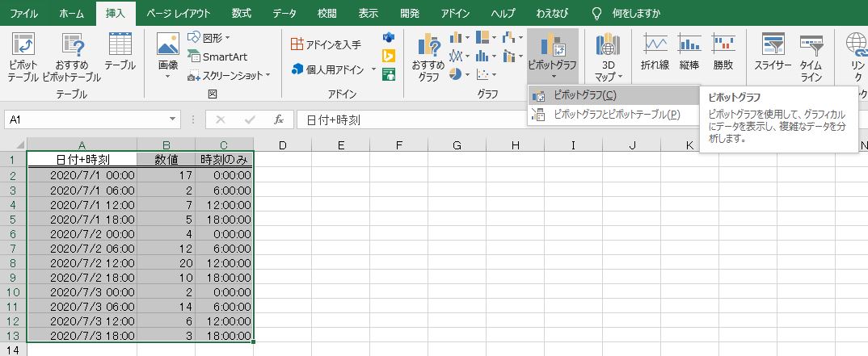Click the 3Dマップ icon
Image resolution: width=868 pixels, height=356 pixels.
pos(608,44)
